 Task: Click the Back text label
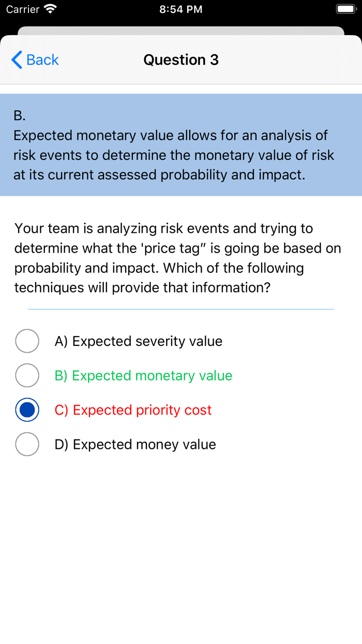coord(42,60)
